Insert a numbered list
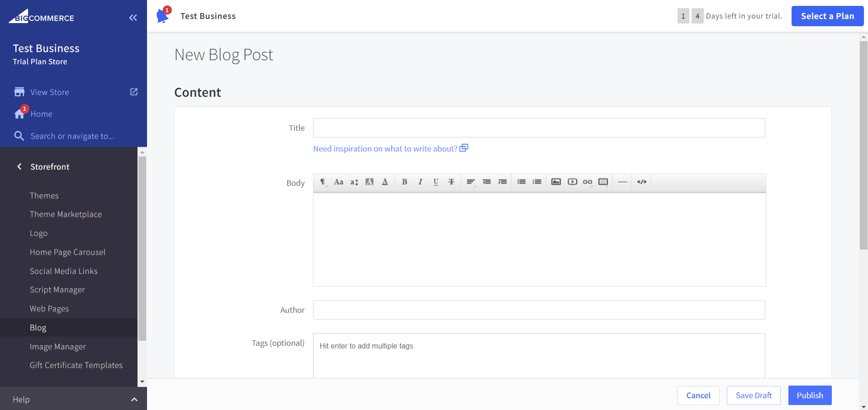868x410 pixels. pyautogui.click(x=537, y=182)
